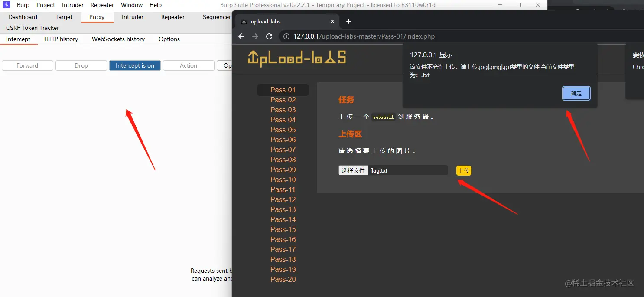
Task: Open Pass-05 in the sidebar
Action: (283, 130)
